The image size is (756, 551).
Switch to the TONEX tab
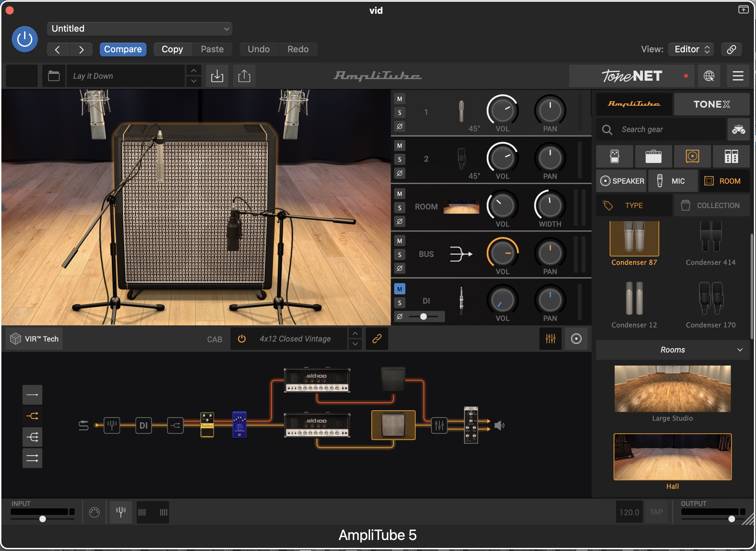(711, 104)
